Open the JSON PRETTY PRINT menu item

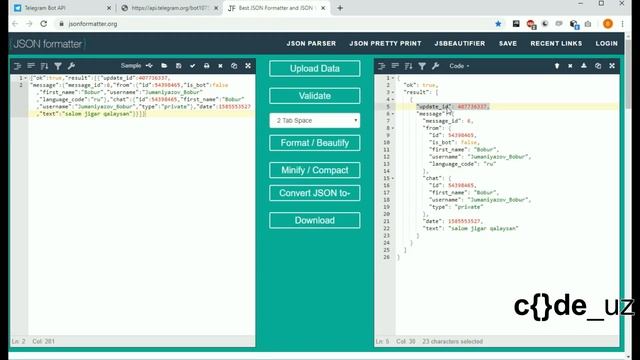pyautogui.click(x=385, y=43)
